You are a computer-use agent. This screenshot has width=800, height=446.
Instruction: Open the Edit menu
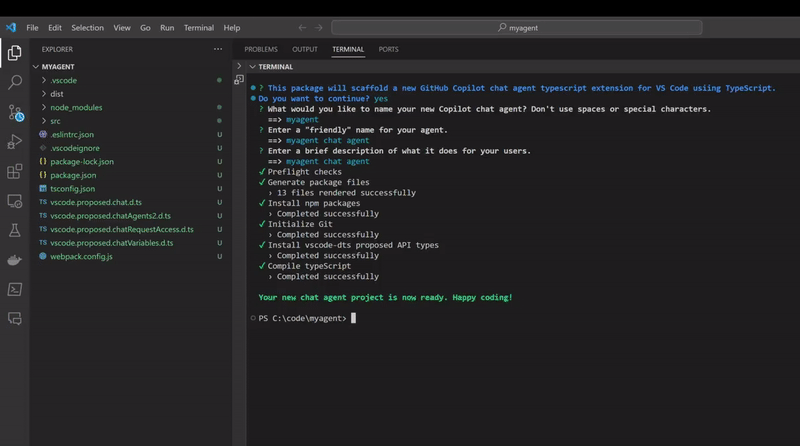click(x=55, y=28)
